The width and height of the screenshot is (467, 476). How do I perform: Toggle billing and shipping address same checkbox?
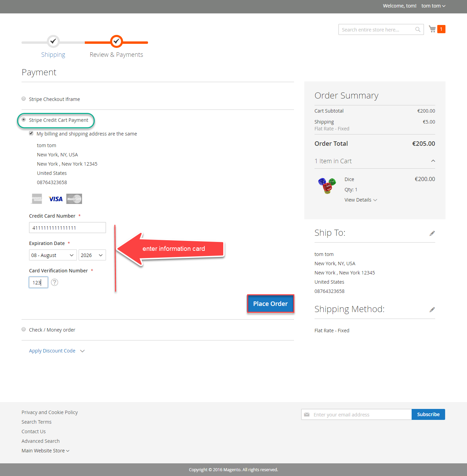point(31,133)
